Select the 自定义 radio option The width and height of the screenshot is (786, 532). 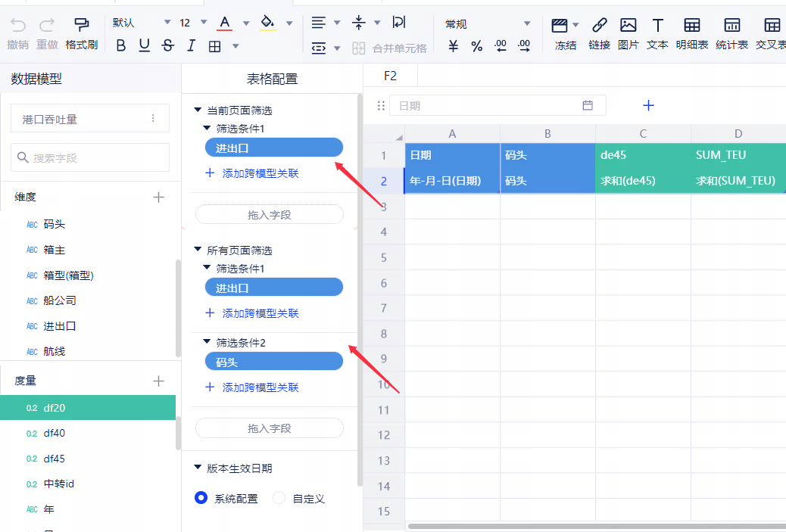[279, 498]
